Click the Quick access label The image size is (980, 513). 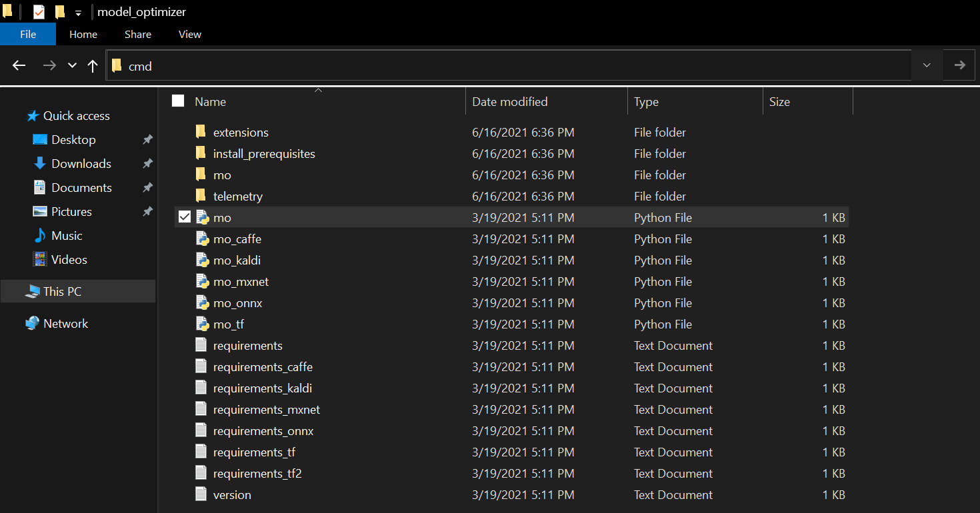[x=77, y=115]
